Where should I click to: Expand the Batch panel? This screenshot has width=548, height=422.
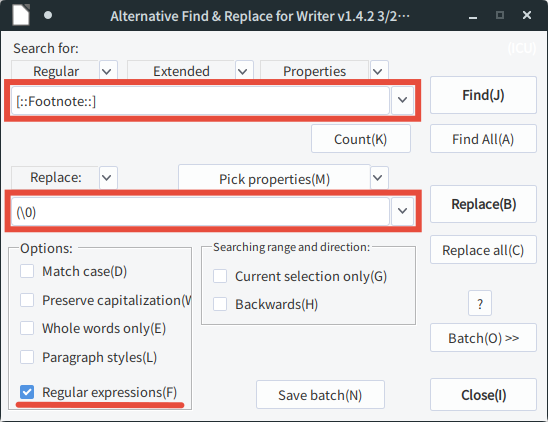[x=483, y=338]
